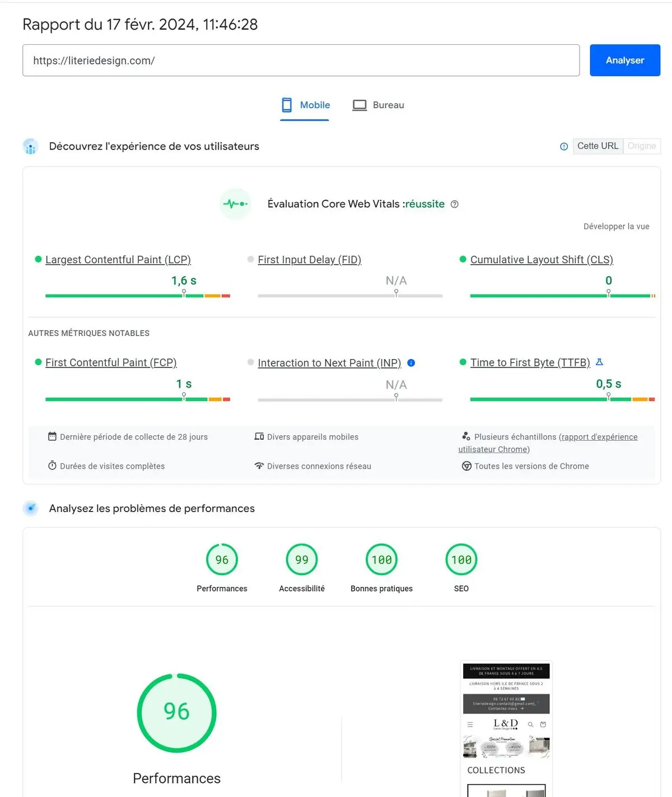Click the mobile page screenshot thumbnail
Viewport: 672px width, 797px height.
pyautogui.click(x=506, y=729)
